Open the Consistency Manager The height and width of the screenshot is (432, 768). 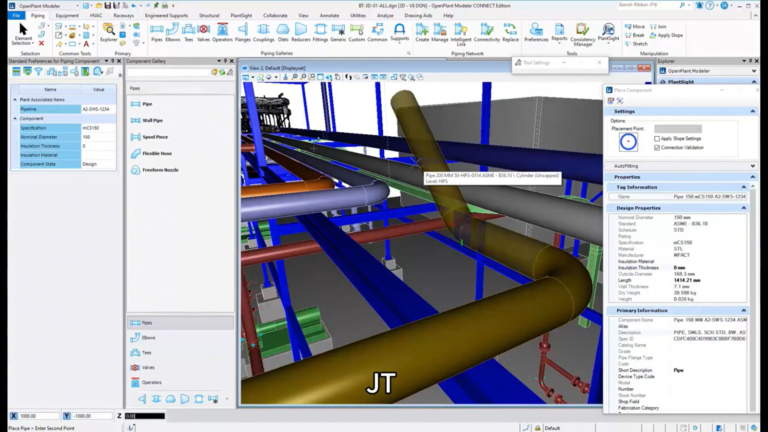click(583, 34)
